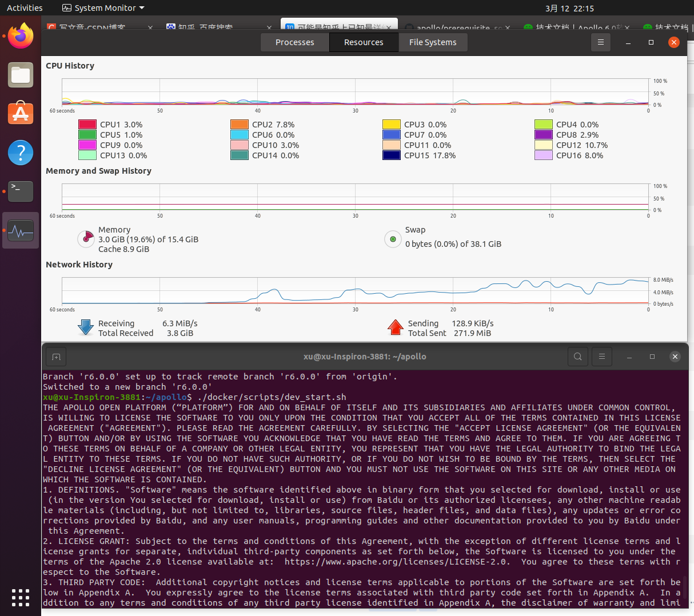Change CPU11 color swatch
The width and height of the screenshot is (694, 616).
pos(392,145)
